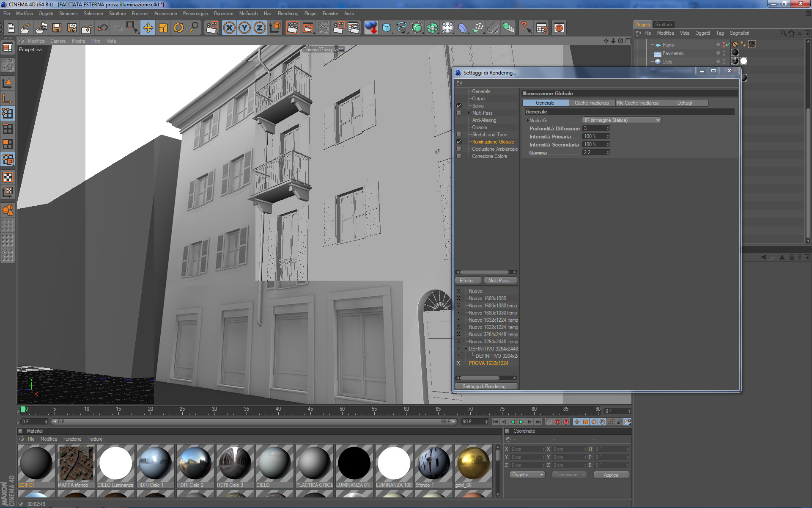Uncheck the Illuminazione Globale effect checkbox
812x508 pixels.
[459, 142]
